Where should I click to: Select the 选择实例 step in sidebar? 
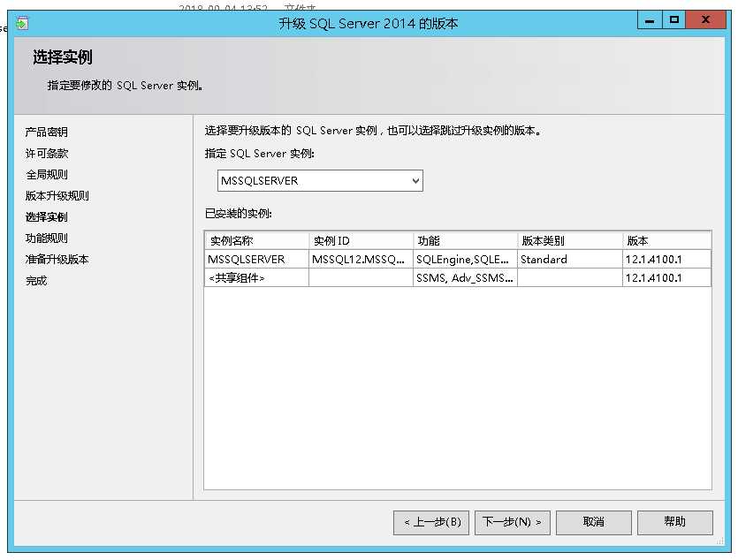46,217
